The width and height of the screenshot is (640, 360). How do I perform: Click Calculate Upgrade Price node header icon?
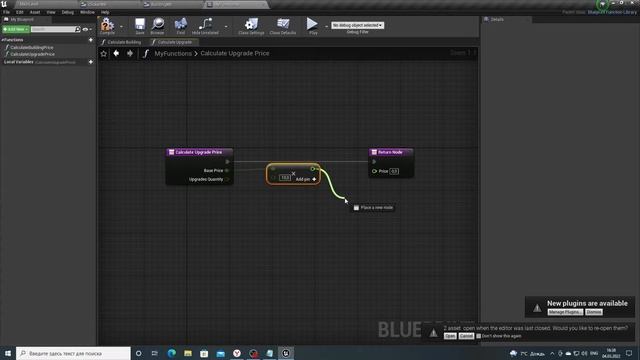pos(171,152)
